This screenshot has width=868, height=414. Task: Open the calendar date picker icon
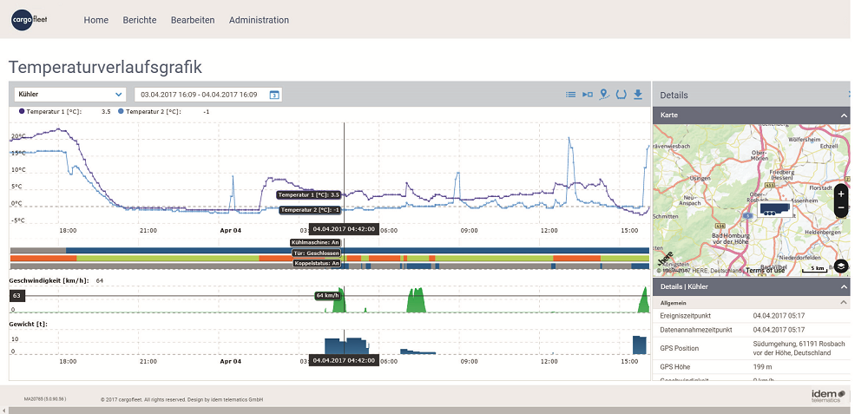(273, 95)
